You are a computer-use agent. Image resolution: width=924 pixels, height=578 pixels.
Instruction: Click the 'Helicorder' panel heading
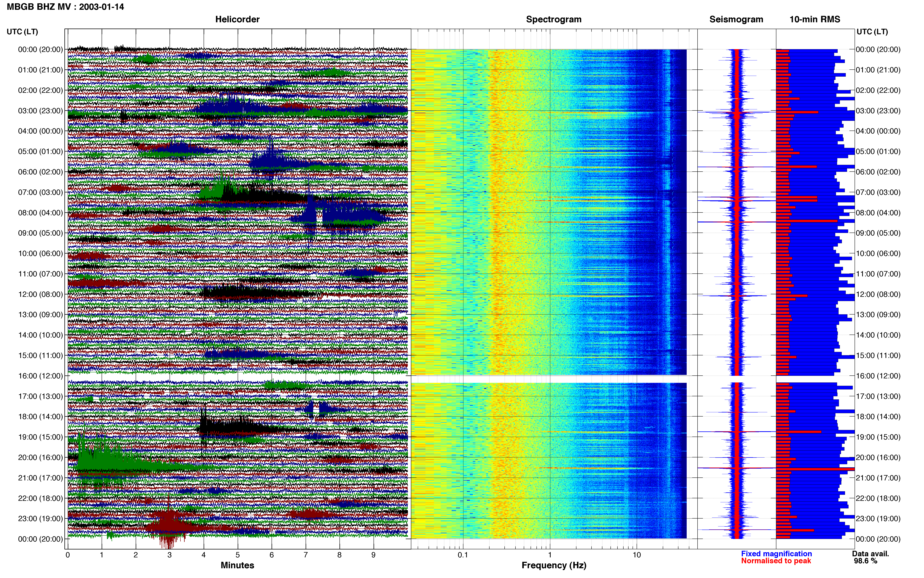point(237,20)
